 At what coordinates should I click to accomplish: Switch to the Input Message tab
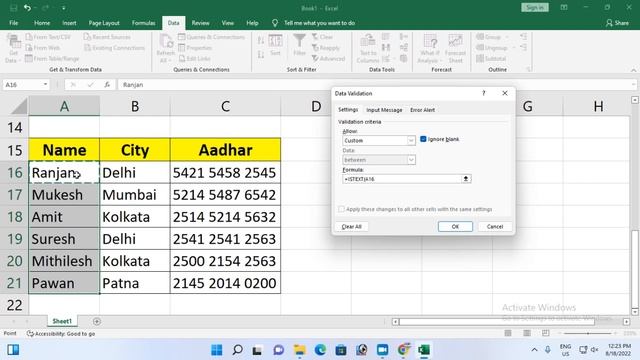[x=384, y=110]
